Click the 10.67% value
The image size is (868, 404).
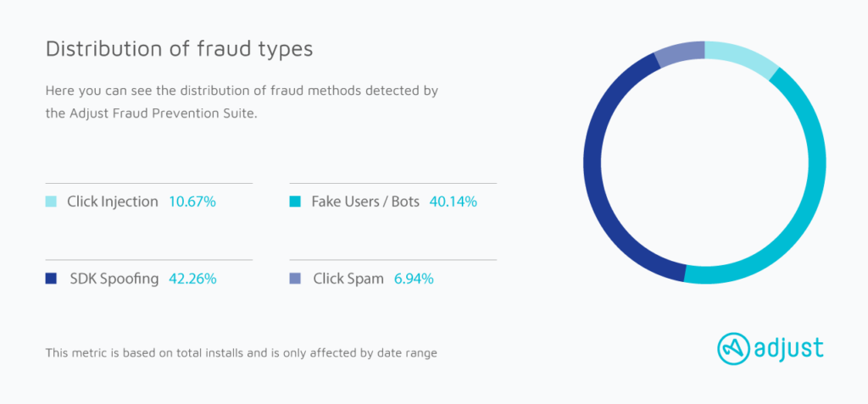(x=192, y=202)
